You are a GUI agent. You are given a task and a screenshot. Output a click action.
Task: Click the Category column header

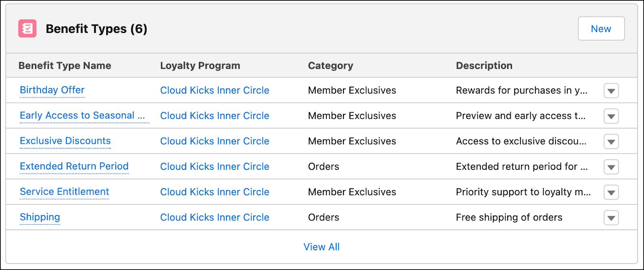click(x=330, y=65)
